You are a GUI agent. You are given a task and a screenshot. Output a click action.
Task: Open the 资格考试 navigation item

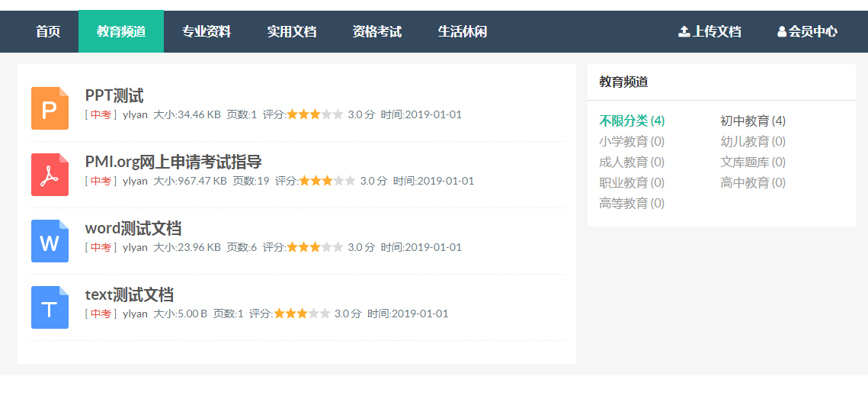click(x=377, y=31)
